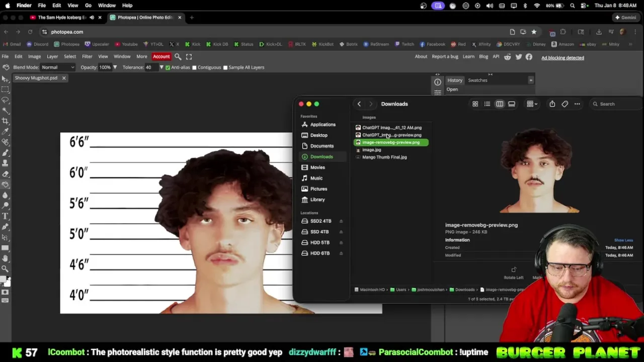Open Photopea's Reddit link icon
Image resolution: width=644 pixels, height=362 pixels.
point(508,57)
